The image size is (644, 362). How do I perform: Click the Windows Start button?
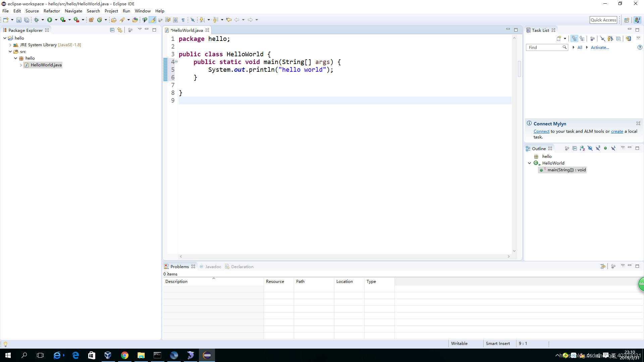(8, 355)
